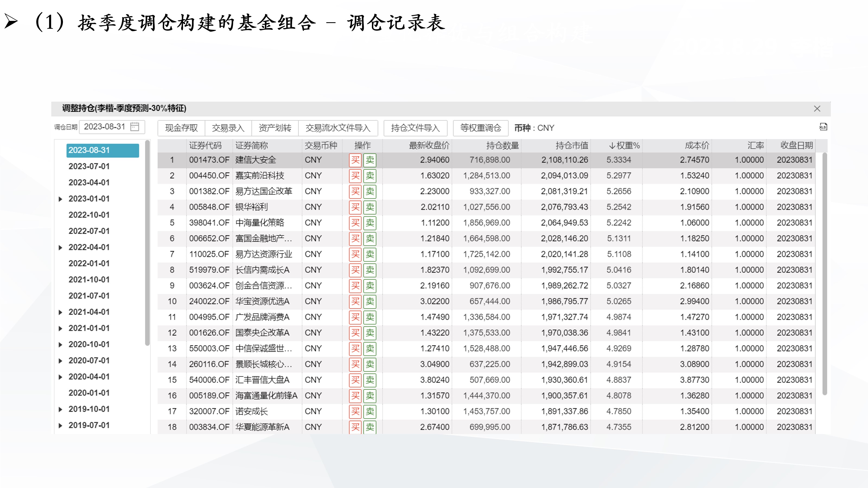
Task: Click the 调仓日期 date input field
Action: (x=104, y=127)
